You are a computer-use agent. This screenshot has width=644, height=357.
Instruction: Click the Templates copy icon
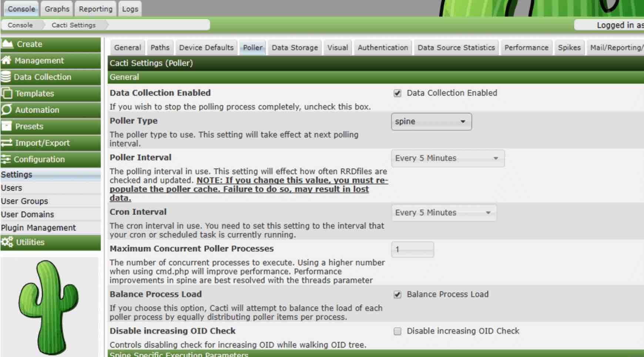pos(7,93)
